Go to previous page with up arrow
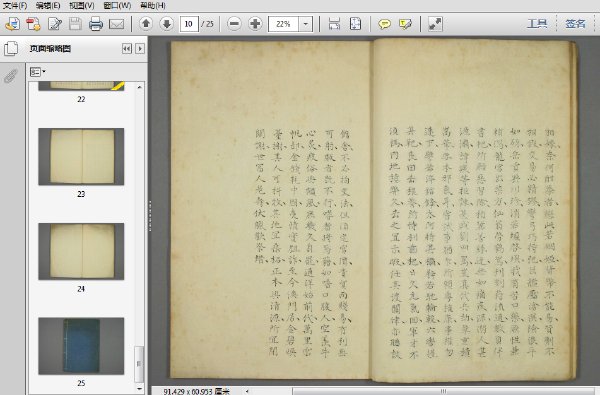600x395 pixels. coord(145,24)
